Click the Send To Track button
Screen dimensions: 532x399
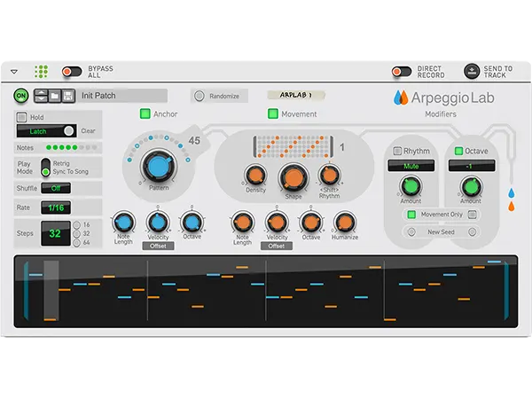pos(472,71)
